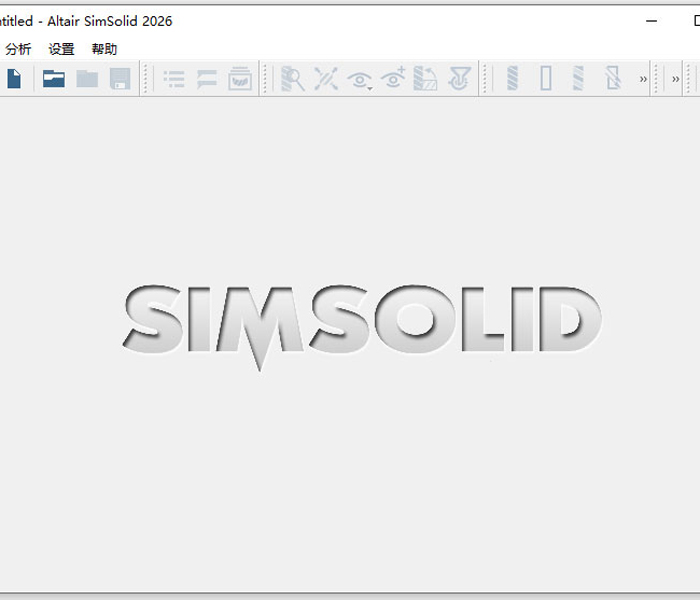Click the faded striped bar icon
The image size is (700, 600).
578,78
